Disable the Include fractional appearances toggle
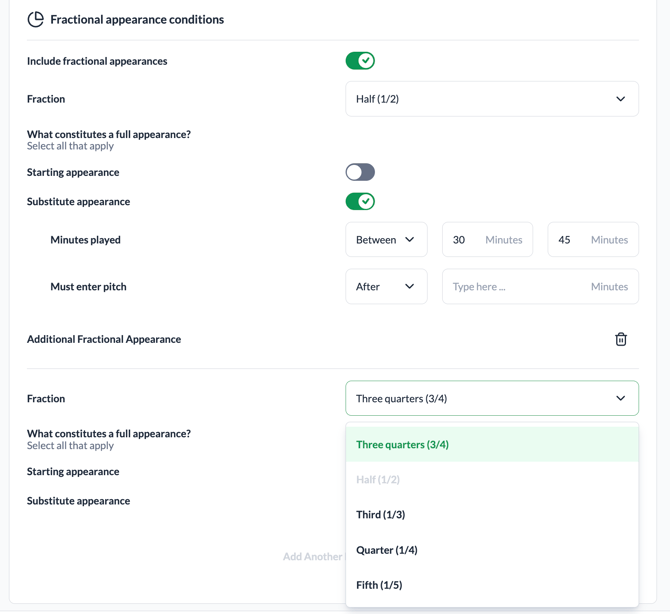 [x=360, y=61]
